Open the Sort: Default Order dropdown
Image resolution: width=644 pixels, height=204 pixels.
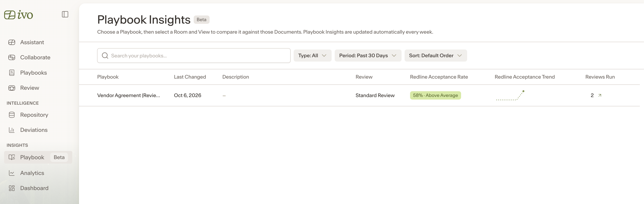click(x=436, y=56)
